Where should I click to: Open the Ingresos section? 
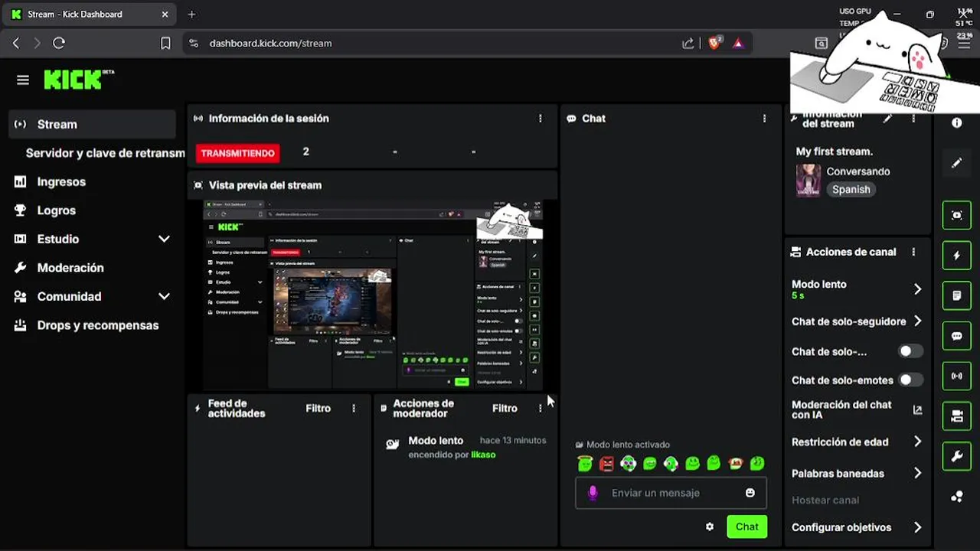coord(61,182)
